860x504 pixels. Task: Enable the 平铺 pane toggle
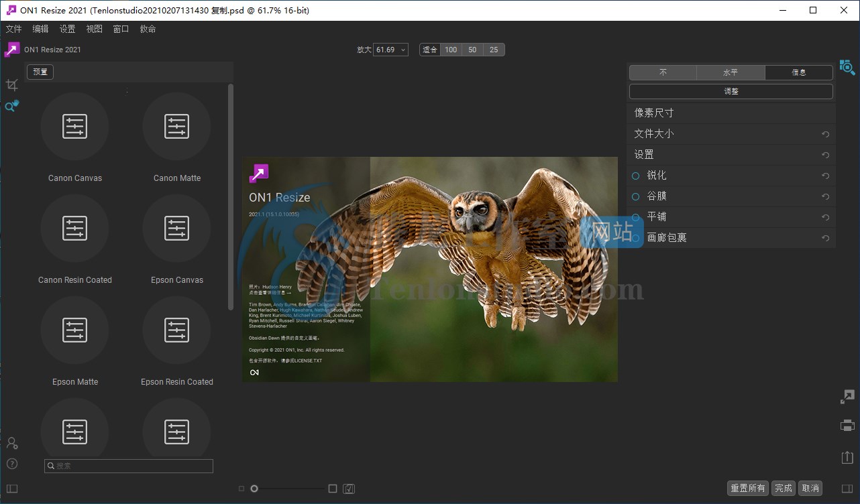[636, 217]
